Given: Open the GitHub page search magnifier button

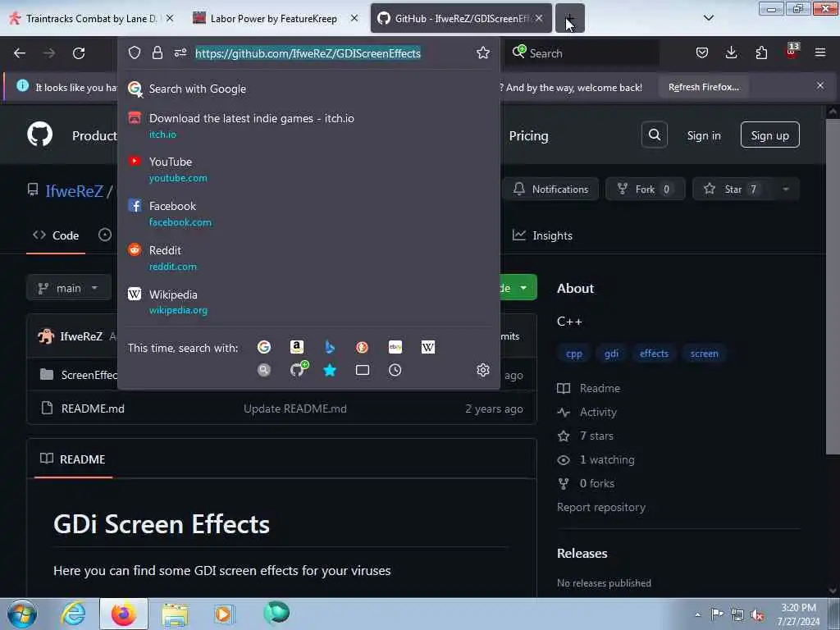Looking at the screenshot, I should tap(654, 135).
